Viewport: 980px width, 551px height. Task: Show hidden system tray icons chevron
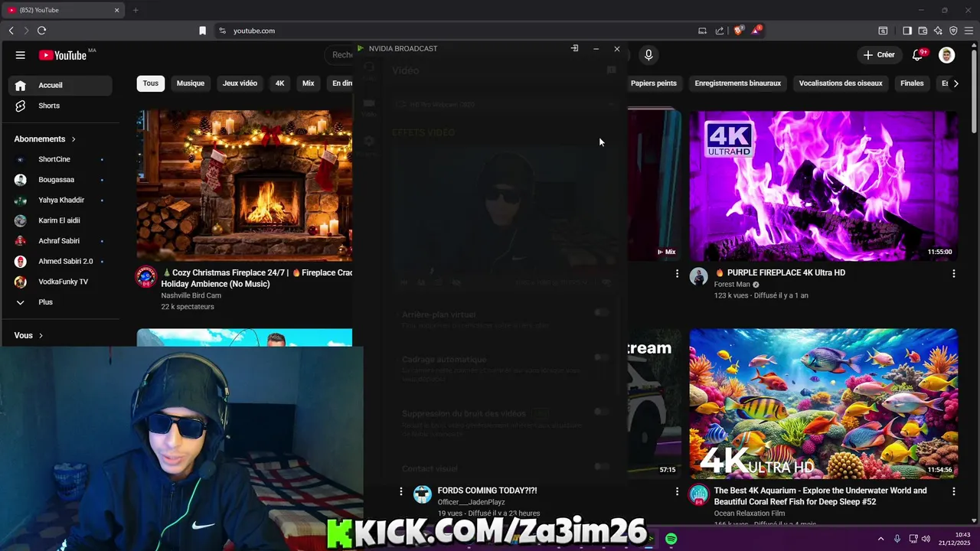coord(880,539)
